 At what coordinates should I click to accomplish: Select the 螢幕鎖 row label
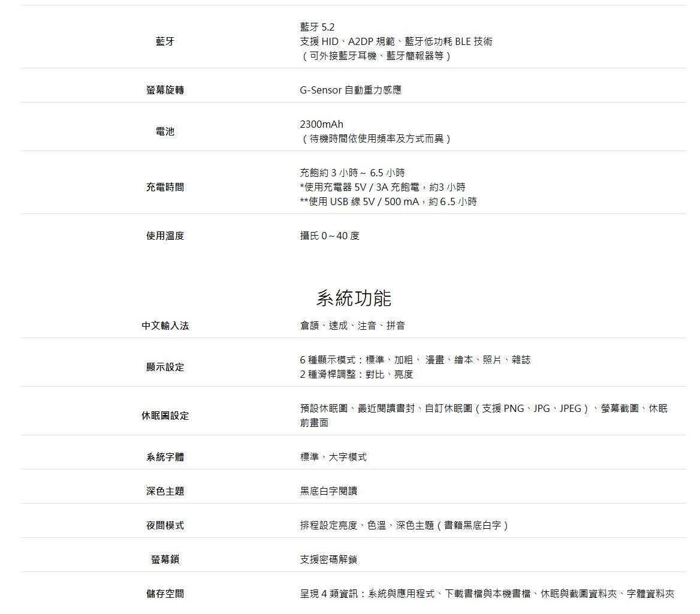tap(165, 559)
